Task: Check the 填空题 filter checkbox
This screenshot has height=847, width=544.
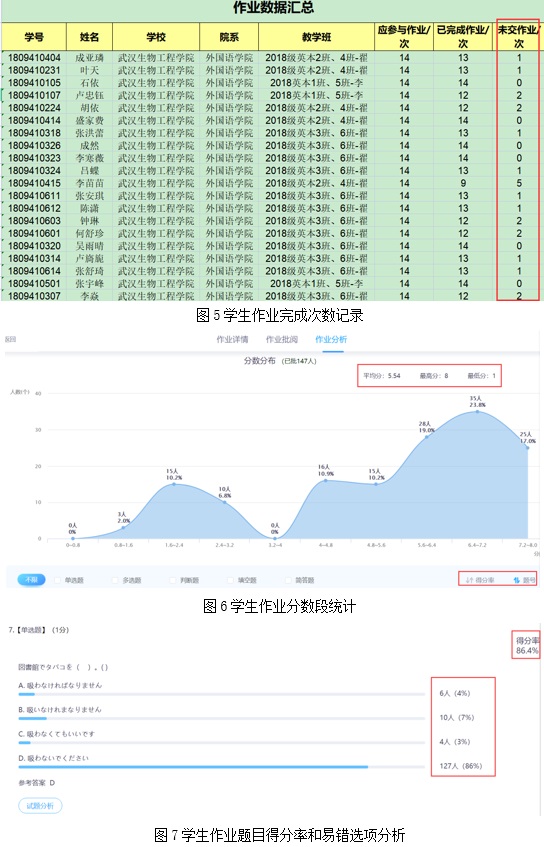Action: tap(231, 580)
